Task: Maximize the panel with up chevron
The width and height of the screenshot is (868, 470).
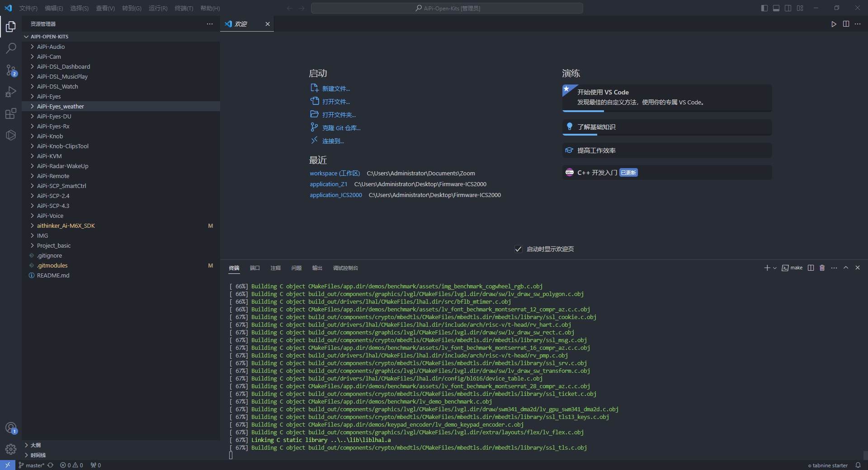Action: point(846,268)
